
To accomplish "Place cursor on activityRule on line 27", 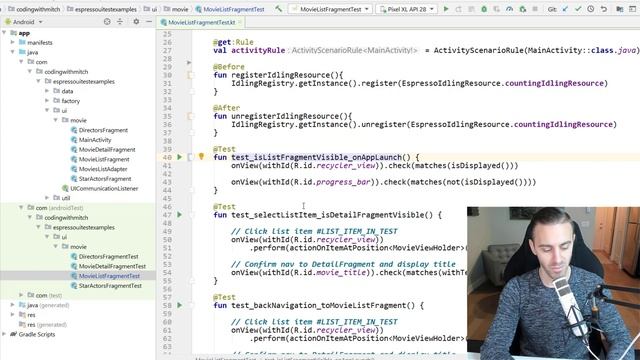I will (x=258, y=51).
